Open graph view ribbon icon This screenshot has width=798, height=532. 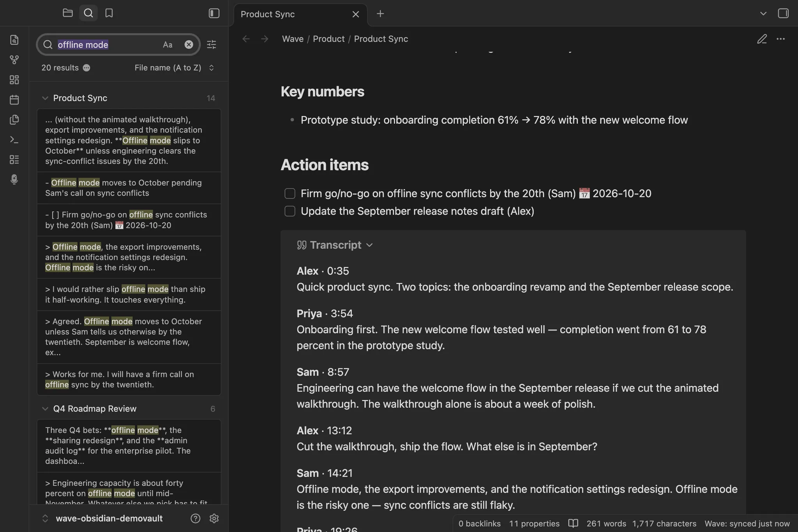coord(14,60)
